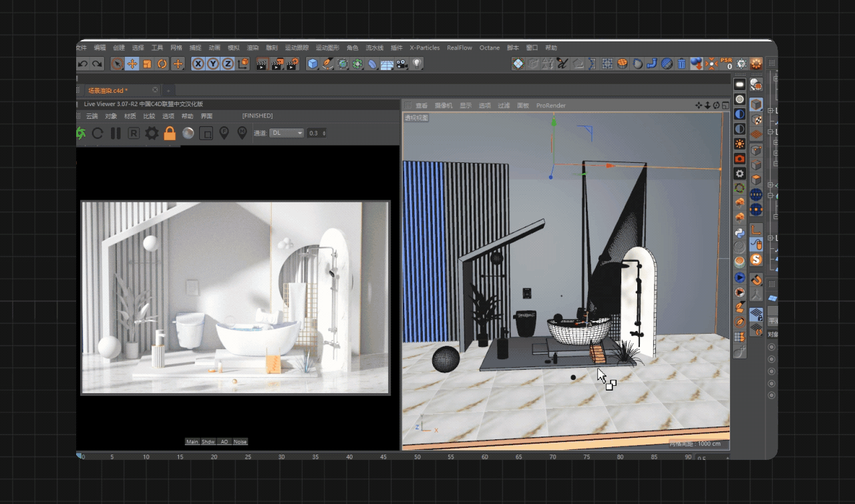Open viewport 摄像机 menu

pos(444,105)
